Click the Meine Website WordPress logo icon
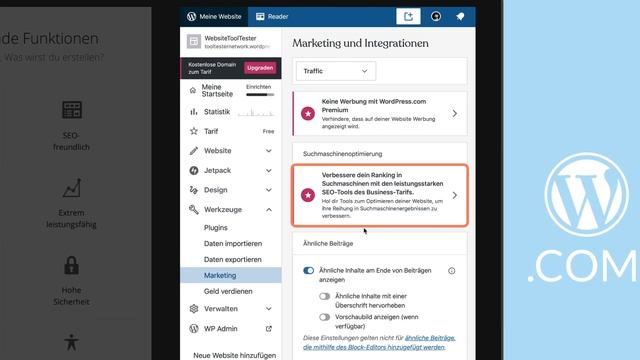 [x=191, y=16]
